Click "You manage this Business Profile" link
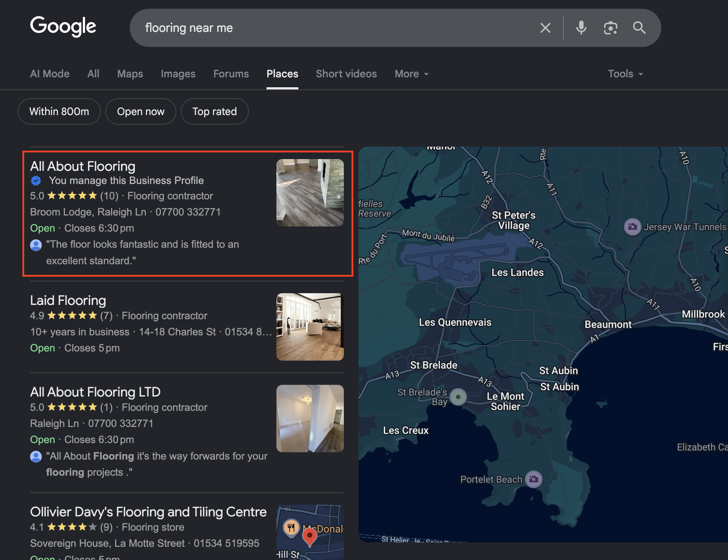 click(126, 180)
